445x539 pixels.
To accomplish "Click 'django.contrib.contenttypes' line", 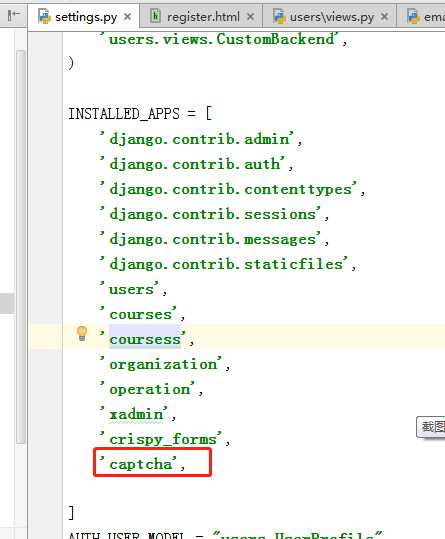I will pos(232,189).
